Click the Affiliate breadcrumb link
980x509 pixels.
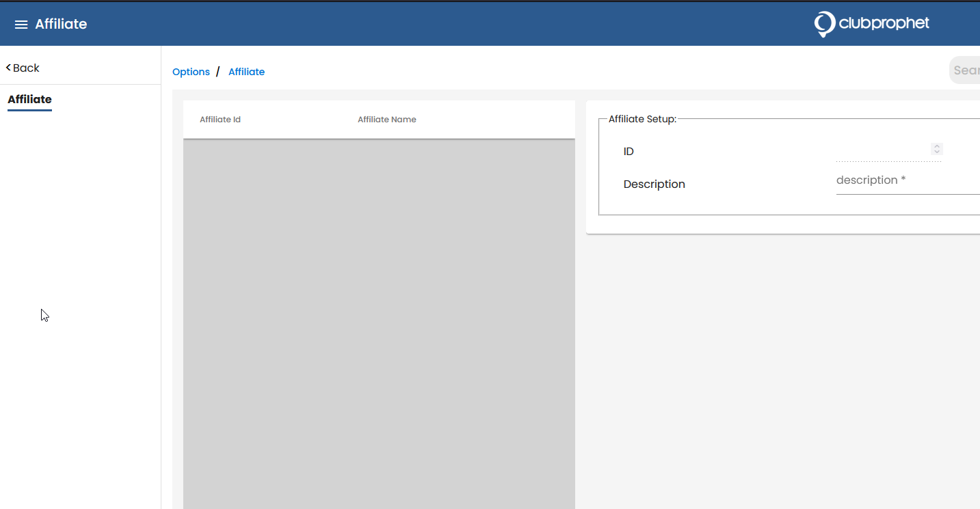coord(246,72)
